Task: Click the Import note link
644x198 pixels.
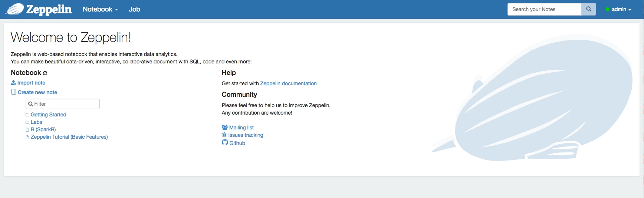Action: [31, 83]
